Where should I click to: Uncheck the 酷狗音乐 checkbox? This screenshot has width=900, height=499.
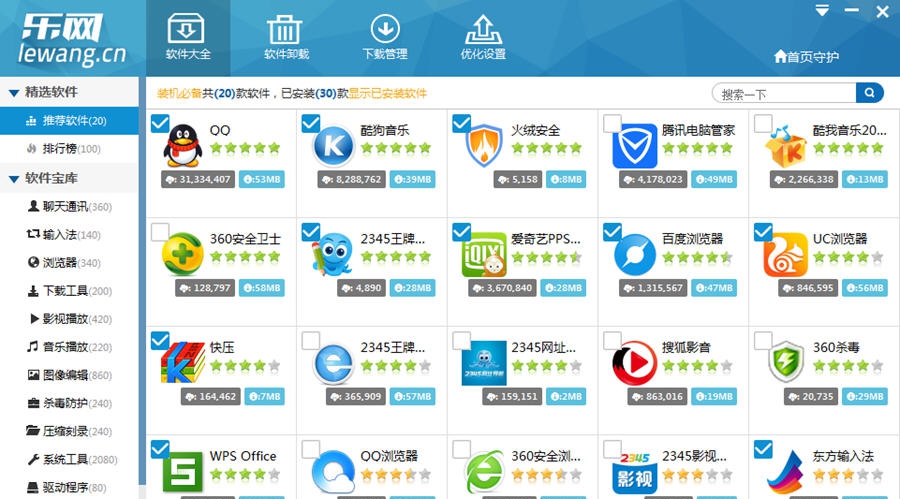pos(311,123)
